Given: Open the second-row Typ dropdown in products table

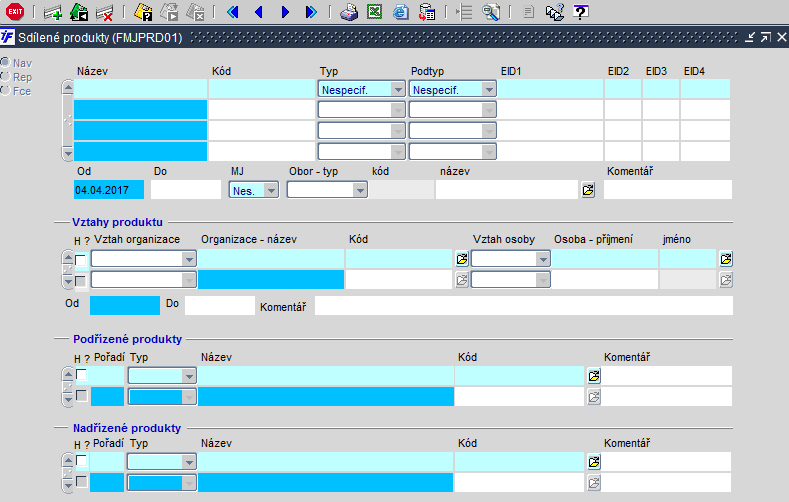Looking at the screenshot, I should (x=361, y=110).
